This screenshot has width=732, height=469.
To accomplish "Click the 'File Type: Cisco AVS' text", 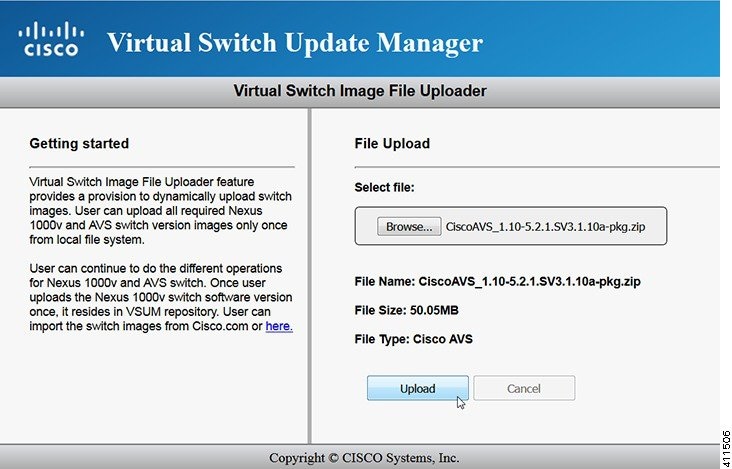I will coord(414,339).
